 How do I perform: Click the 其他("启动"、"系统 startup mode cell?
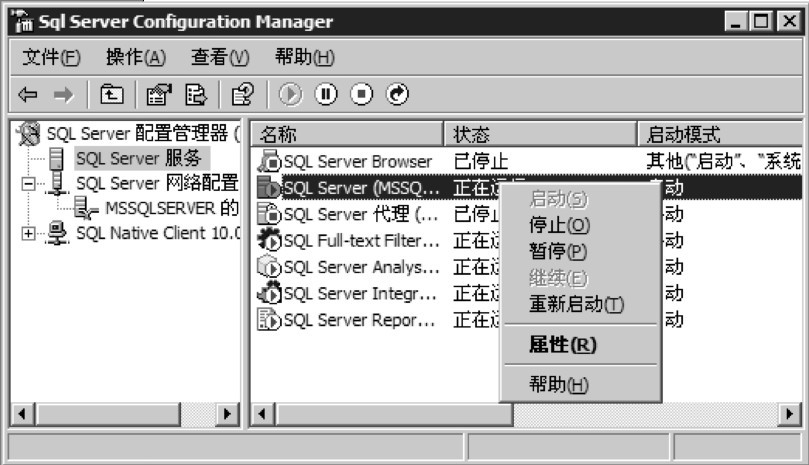(723, 162)
